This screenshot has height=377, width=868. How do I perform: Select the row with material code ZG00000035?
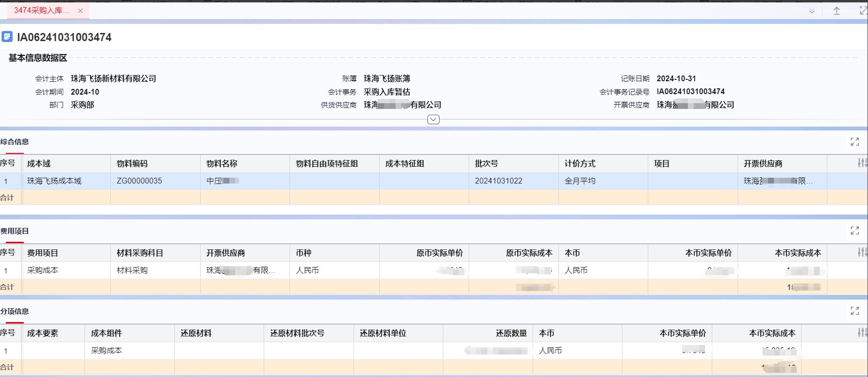click(139, 181)
